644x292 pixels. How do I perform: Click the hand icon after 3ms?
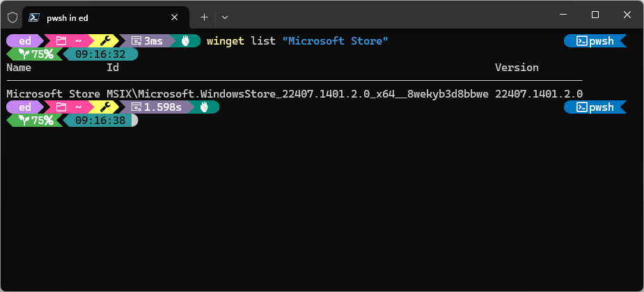pyautogui.click(x=186, y=40)
